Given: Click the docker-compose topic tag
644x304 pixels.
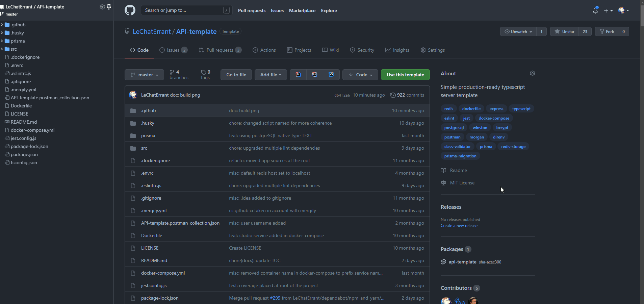Looking at the screenshot, I should [x=494, y=118].
